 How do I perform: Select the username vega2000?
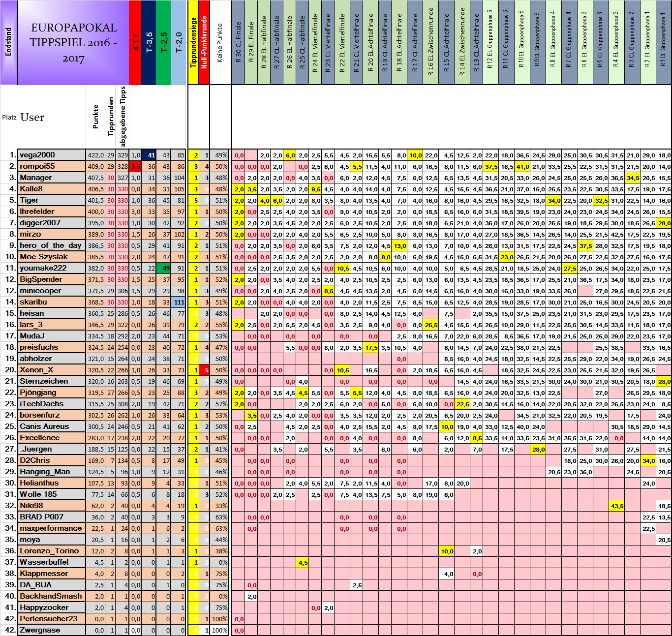[x=37, y=155]
